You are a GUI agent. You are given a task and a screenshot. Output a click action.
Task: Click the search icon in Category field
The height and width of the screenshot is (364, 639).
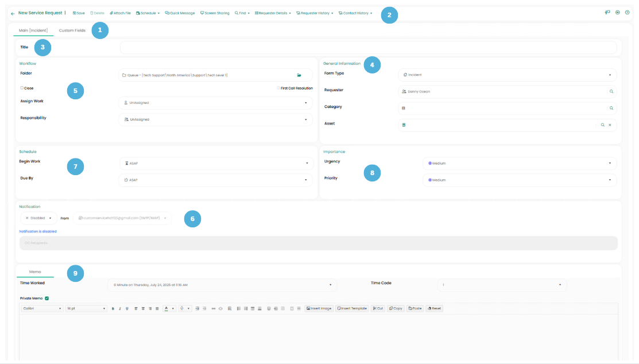coord(611,108)
